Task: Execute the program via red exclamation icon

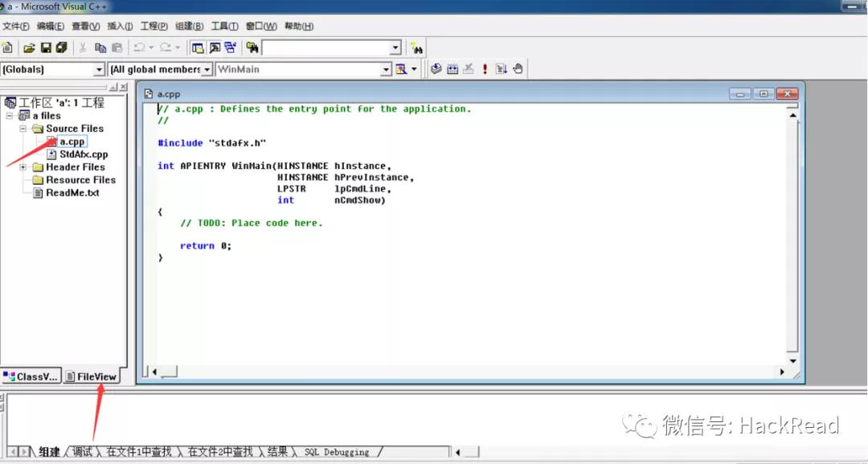Action: pyautogui.click(x=484, y=68)
